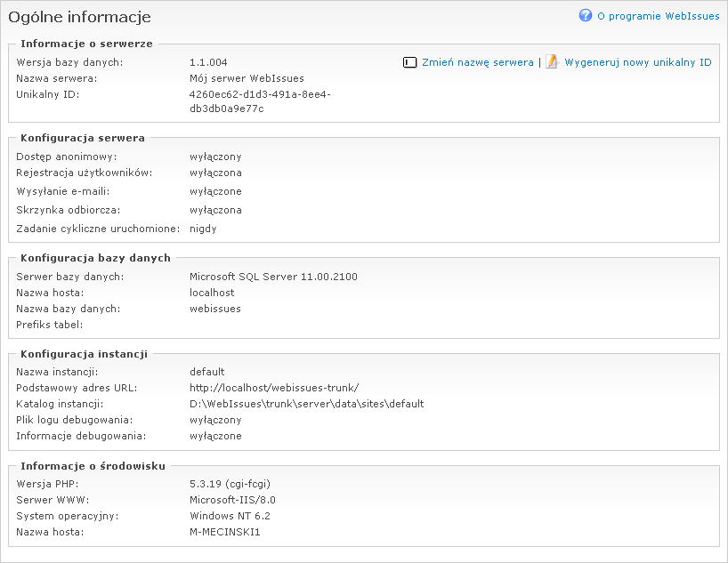Click the "Ogólne informacje" page heading
The image size is (728, 563).
tap(80, 17)
